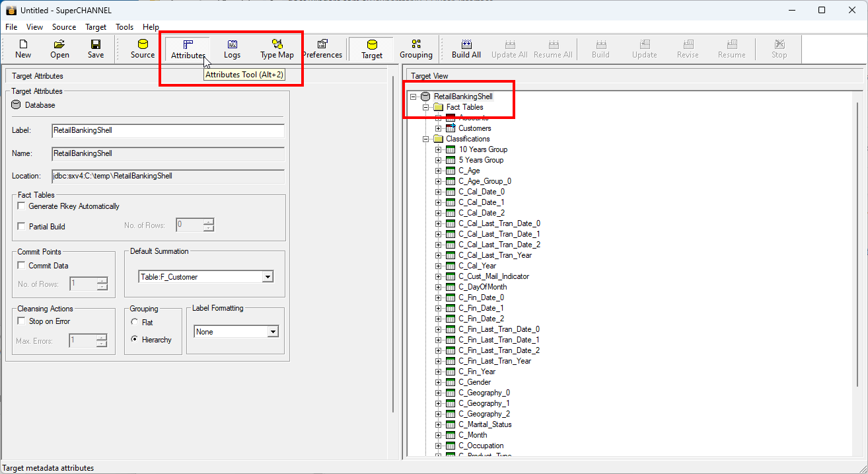Click the New toolbar icon
The width and height of the screenshot is (868, 474).
click(23, 48)
